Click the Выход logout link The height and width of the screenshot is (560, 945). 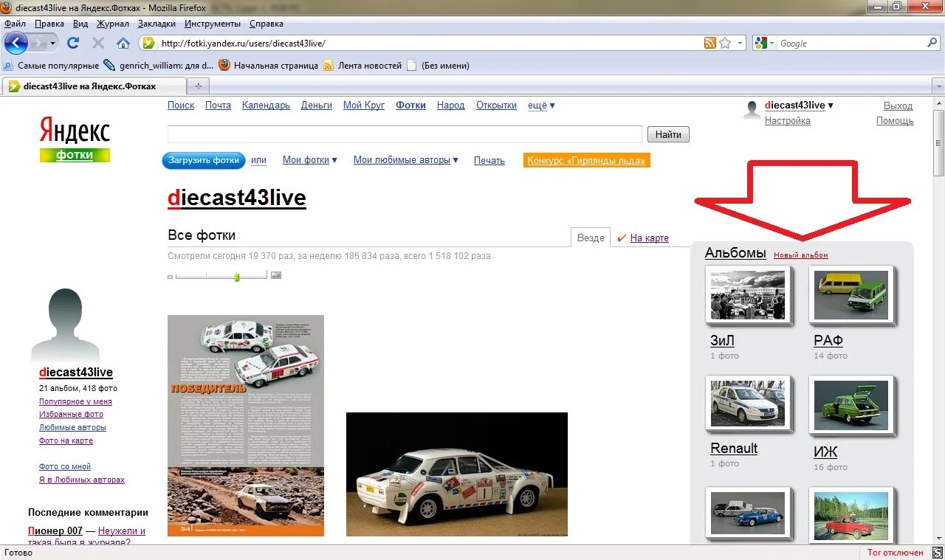tap(898, 106)
